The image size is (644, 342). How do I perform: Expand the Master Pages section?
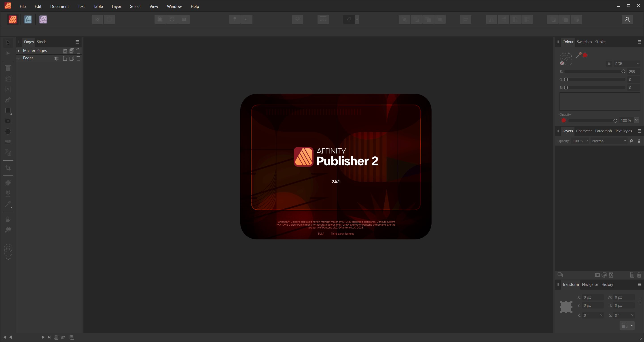(x=19, y=51)
